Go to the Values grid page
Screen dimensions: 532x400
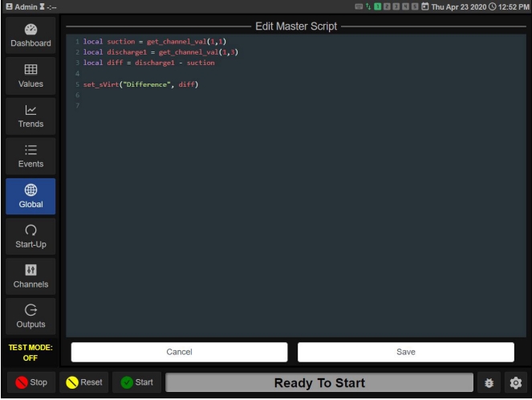pos(30,76)
